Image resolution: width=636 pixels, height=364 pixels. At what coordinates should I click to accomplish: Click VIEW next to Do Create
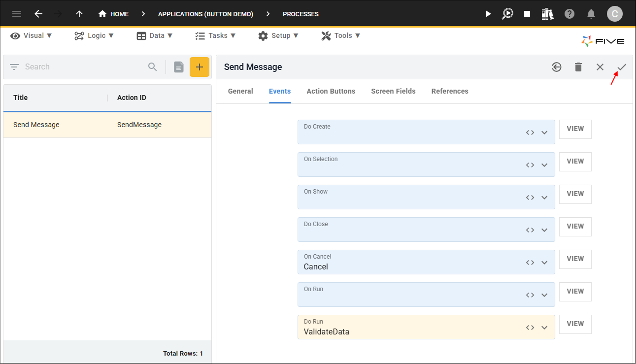coord(575,129)
